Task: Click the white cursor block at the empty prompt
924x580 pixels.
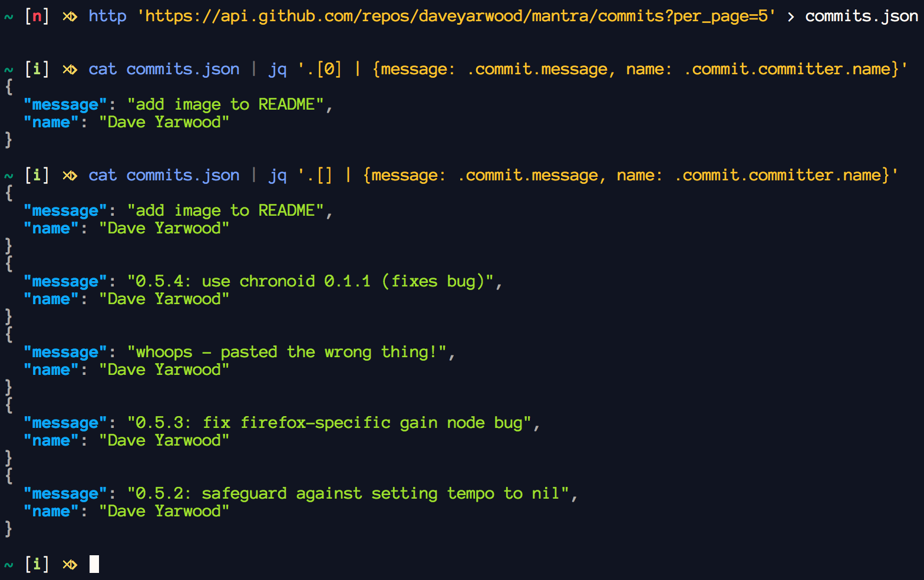Action: tap(94, 564)
